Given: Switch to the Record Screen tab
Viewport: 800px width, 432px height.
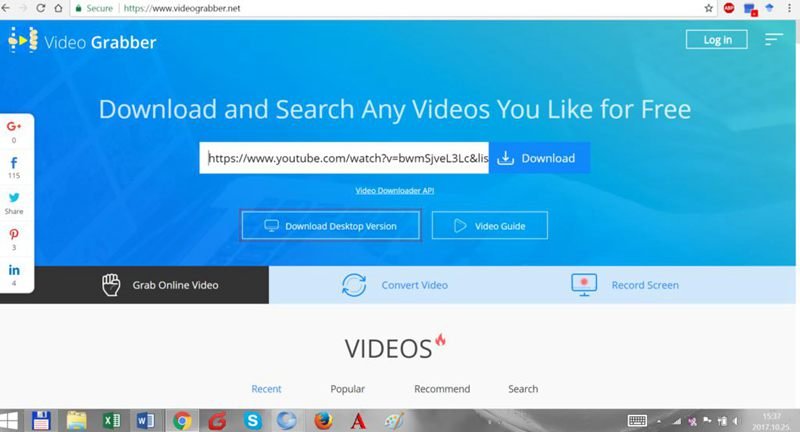Looking at the screenshot, I should click(626, 285).
